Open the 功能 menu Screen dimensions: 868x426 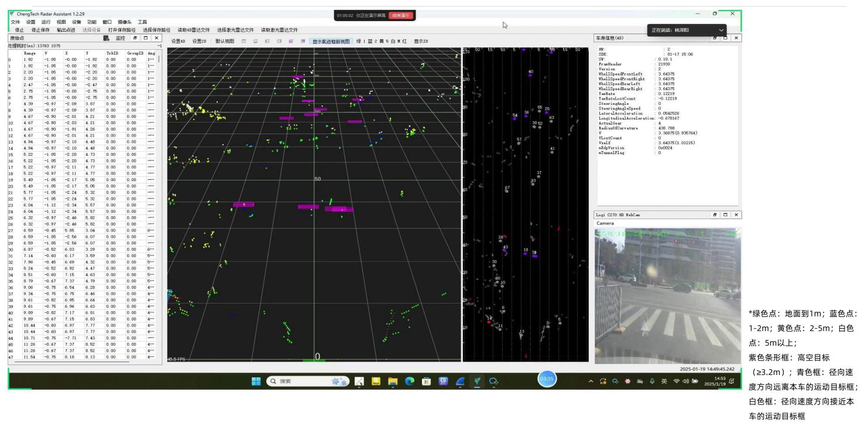pyautogui.click(x=92, y=22)
